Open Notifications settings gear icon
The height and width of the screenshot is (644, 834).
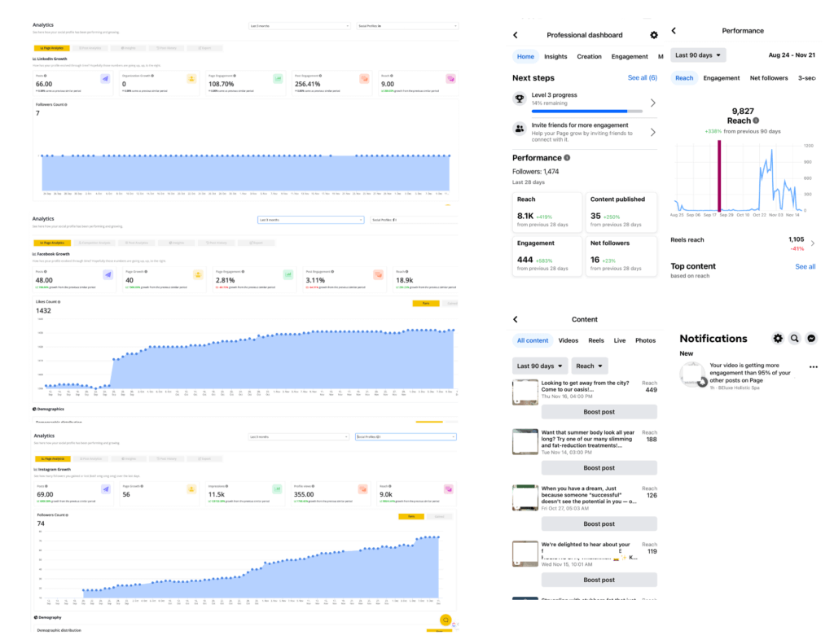pyautogui.click(x=778, y=338)
